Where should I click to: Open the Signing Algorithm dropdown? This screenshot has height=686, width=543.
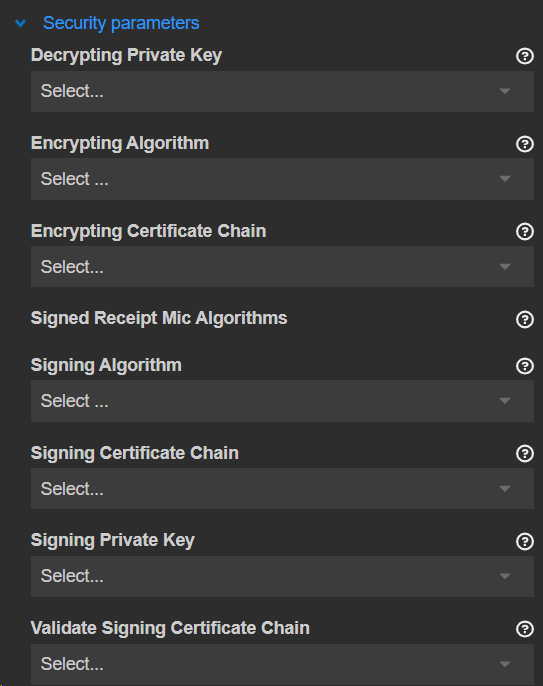pyautogui.click(x=282, y=401)
